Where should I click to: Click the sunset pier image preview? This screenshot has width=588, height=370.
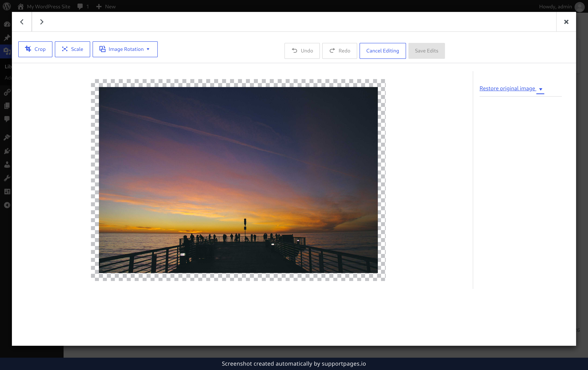(238, 180)
